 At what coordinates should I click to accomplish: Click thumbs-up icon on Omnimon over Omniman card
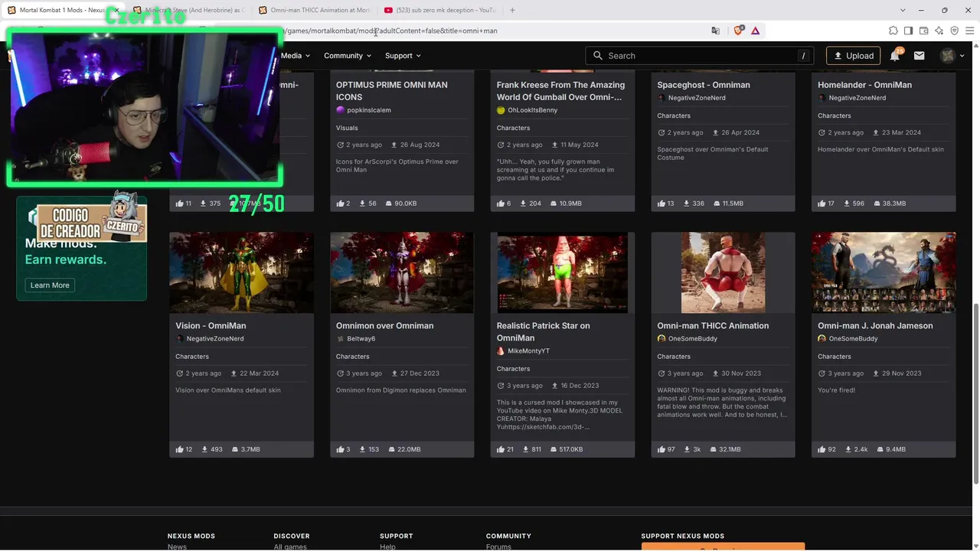[340, 449]
